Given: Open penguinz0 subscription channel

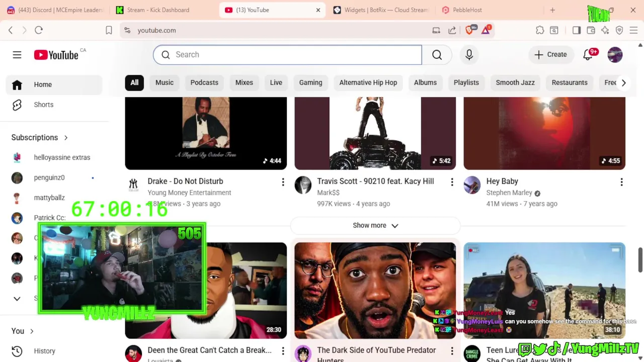Looking at the screenshot, I should pos(54,177).
